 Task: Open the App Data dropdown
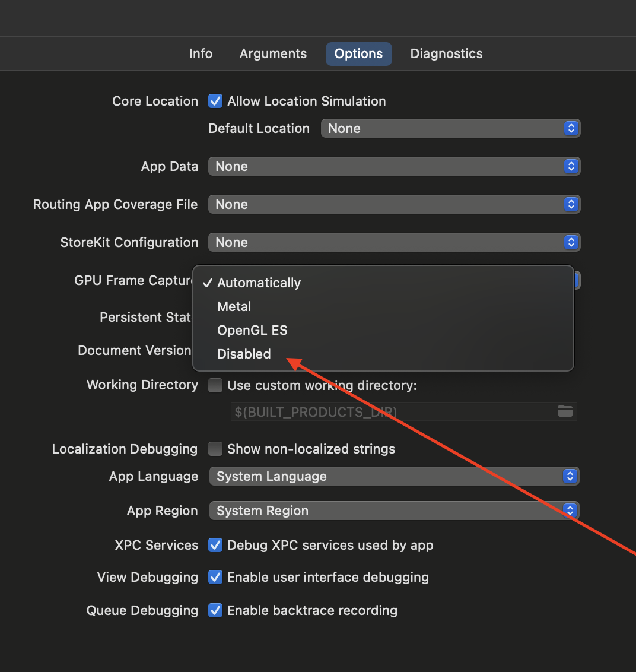click(x=394, y=166)
